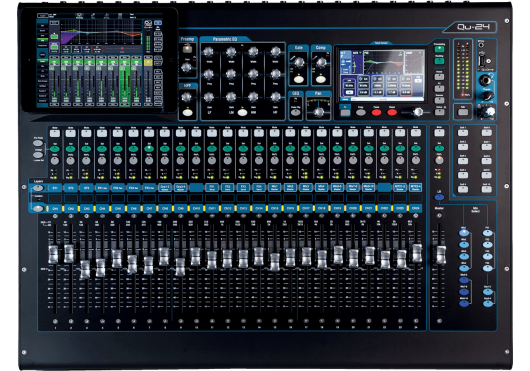Open the Processing screen key
Screen dimensions: 530x371
tap(439, 49)
